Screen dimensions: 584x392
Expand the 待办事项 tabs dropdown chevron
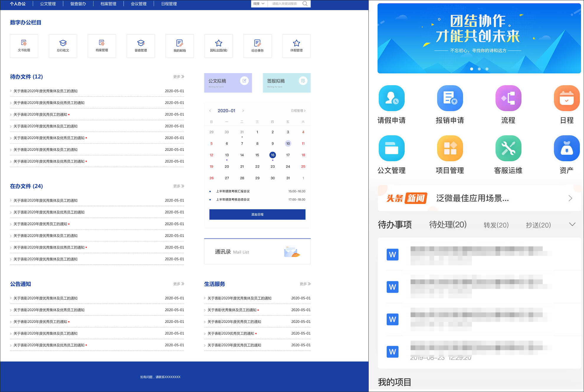(x=572, y=225)
